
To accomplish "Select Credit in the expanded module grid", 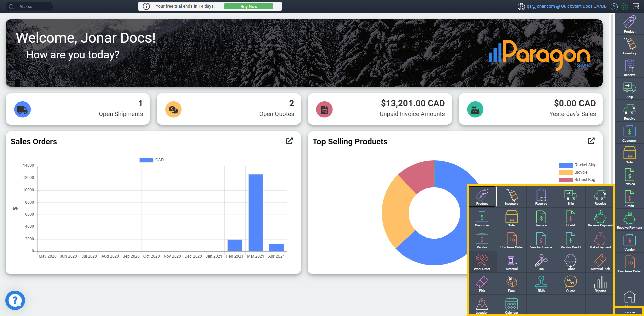I will click(x=571, y=218).
